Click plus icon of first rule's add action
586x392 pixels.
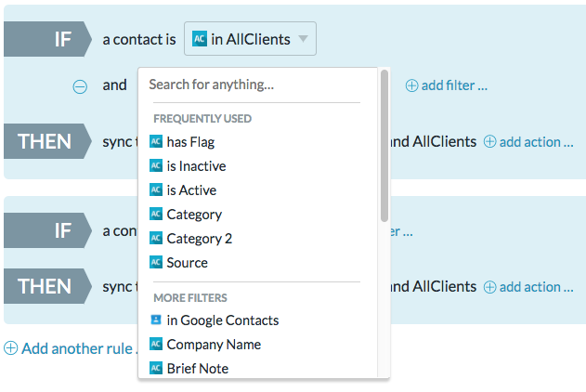[489, 142]
